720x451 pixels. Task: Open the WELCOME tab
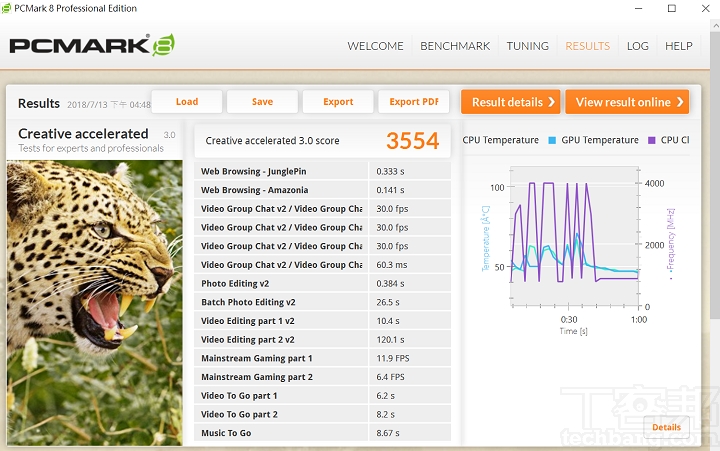pos(375,46)
